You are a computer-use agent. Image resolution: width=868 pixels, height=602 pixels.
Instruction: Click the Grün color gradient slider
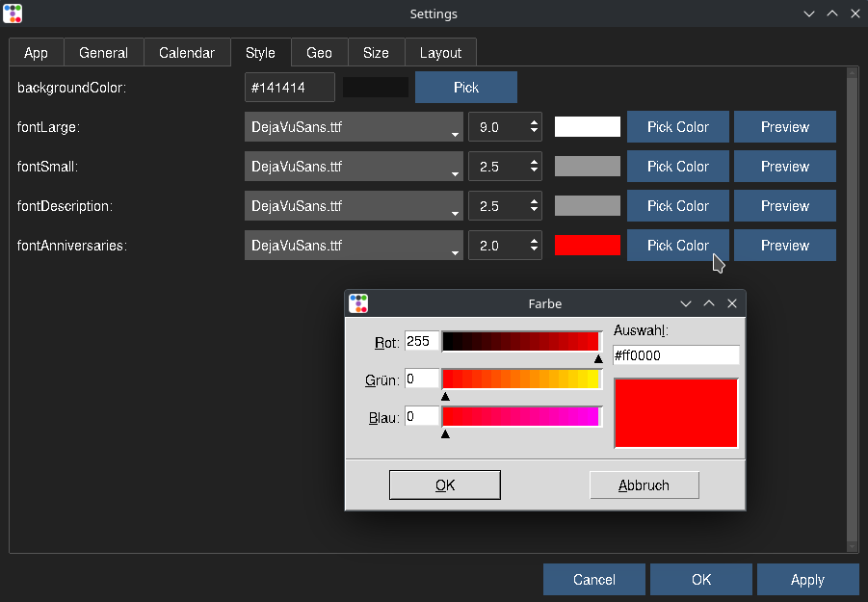pos(521,379)
